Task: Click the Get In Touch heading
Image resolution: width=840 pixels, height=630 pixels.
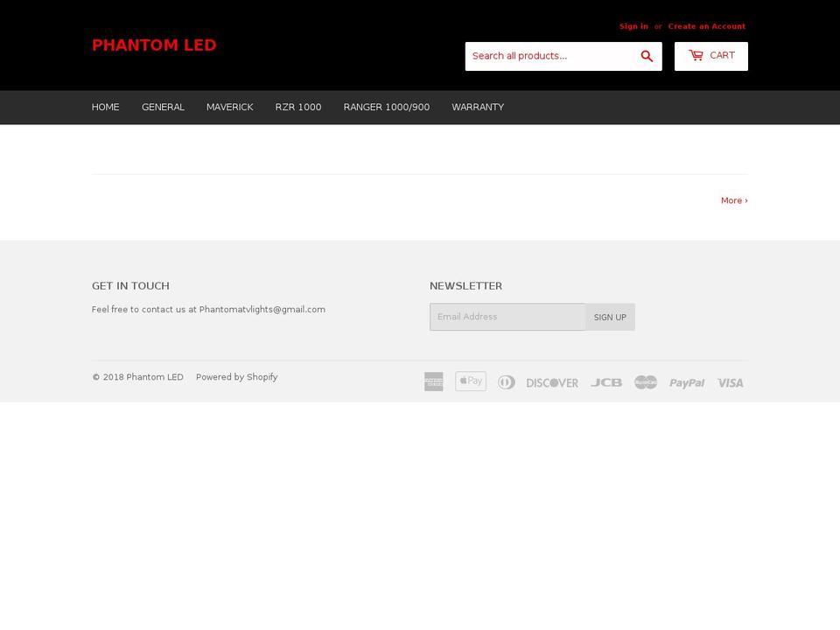Action: click(130, 286)
